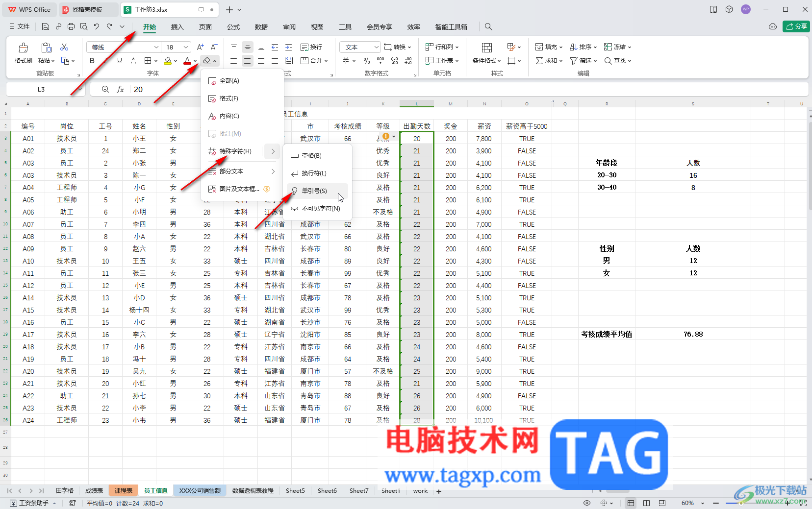Click the insert function fx icon
This screenshot has height=509, width=812.
[x=120, y=89]
